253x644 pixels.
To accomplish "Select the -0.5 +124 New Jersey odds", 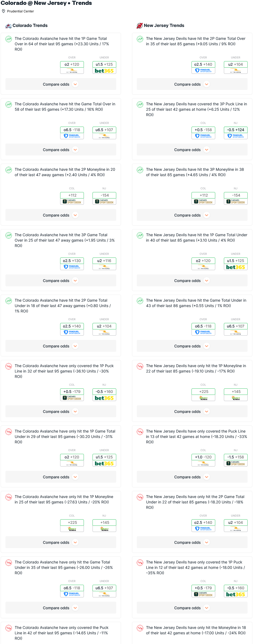I will point(235,130).
